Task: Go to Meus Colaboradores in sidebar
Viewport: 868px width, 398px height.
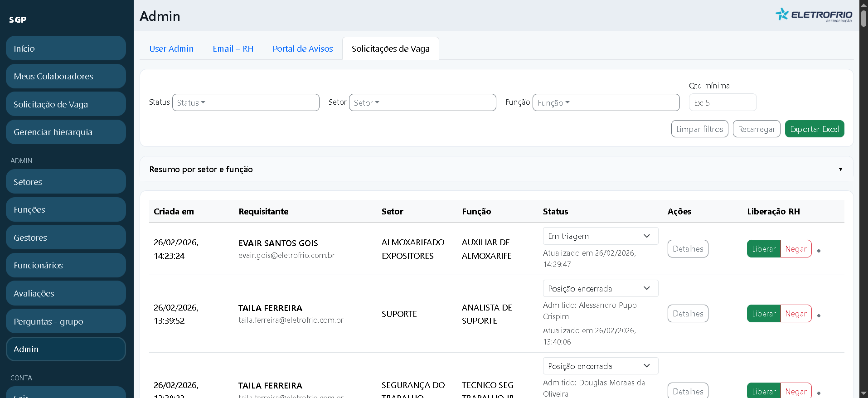Action: 66,76
